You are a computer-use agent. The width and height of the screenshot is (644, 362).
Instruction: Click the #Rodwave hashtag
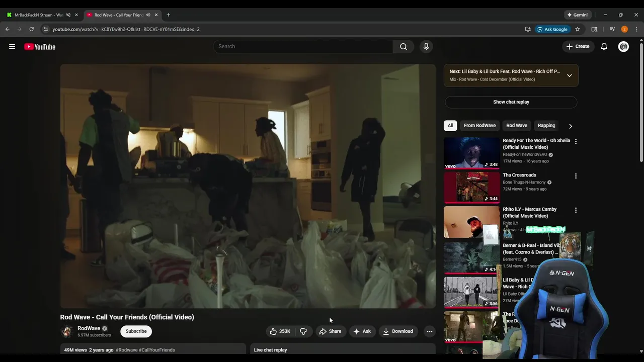click(x=126, y=350)
